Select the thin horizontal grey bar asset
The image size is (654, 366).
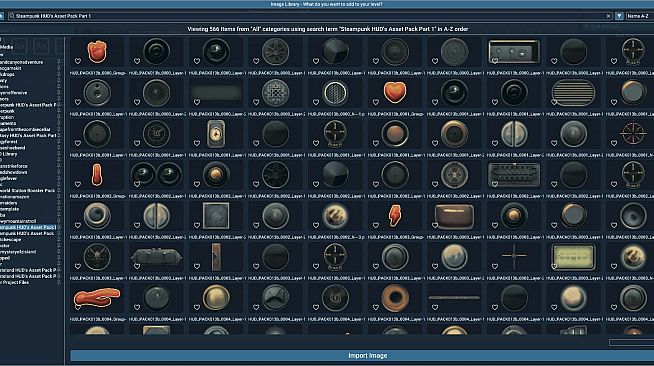coord(454,297)
